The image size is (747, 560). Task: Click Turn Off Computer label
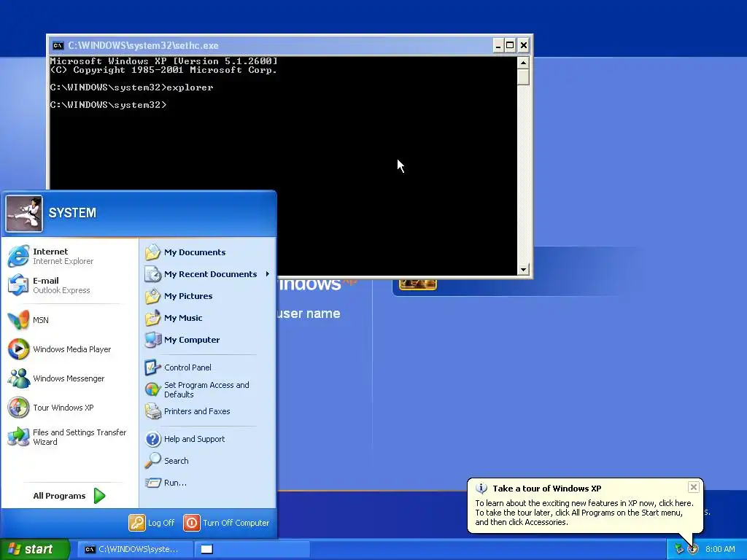pyautogui.click(x=236, y=523)
